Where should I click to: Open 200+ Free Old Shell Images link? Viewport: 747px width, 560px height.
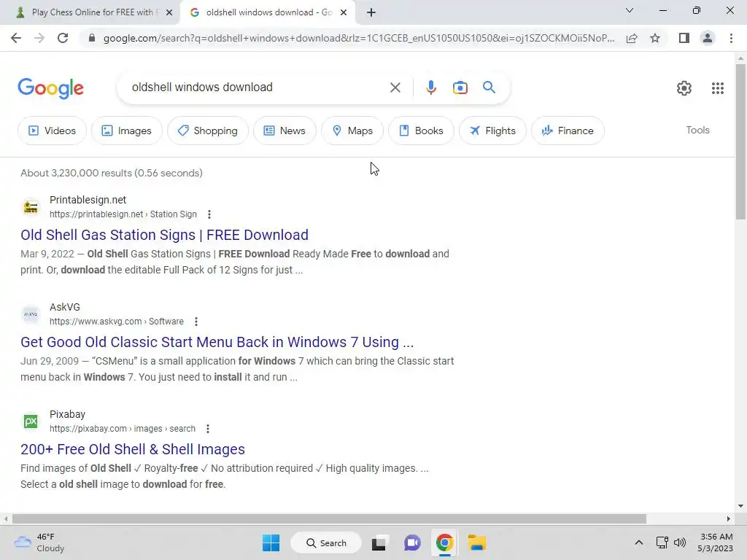click(x=133, y=449)
